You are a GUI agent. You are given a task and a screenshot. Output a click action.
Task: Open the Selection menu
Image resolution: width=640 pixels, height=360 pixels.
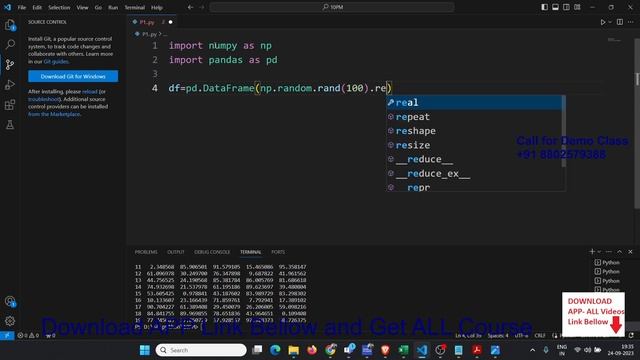tap(59, 7)
